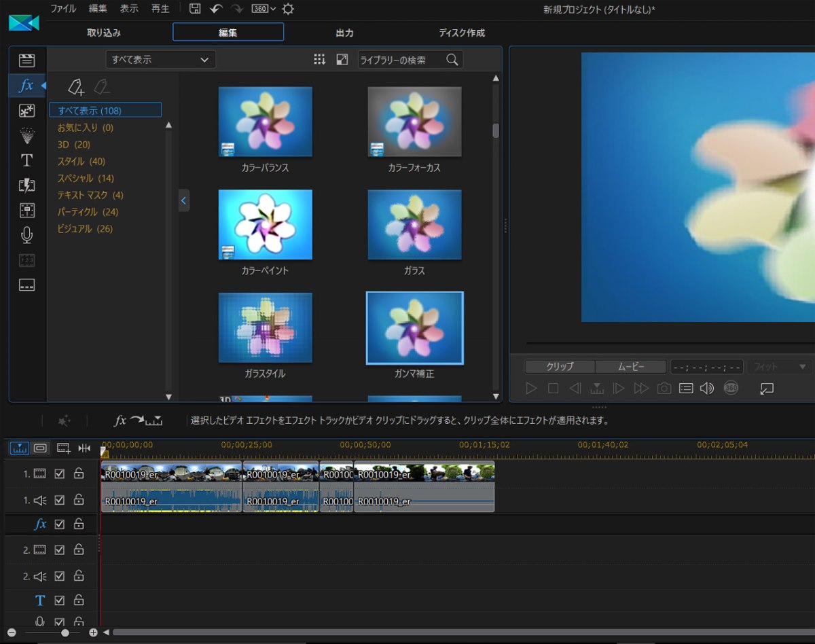Switch to the 出力 tab
The height and width of the screenshot is (644, 815).
344,33
